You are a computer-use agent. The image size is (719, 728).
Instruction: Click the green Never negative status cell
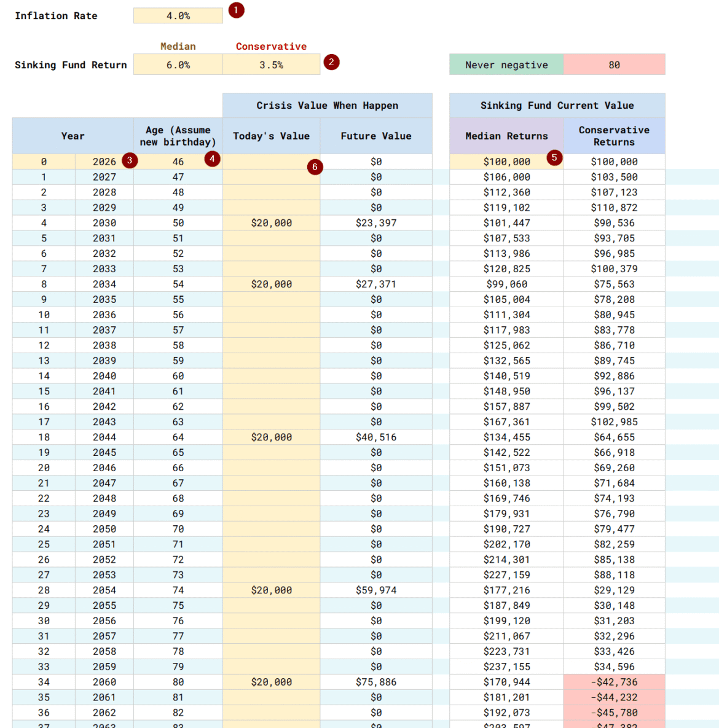pos(506,64)
